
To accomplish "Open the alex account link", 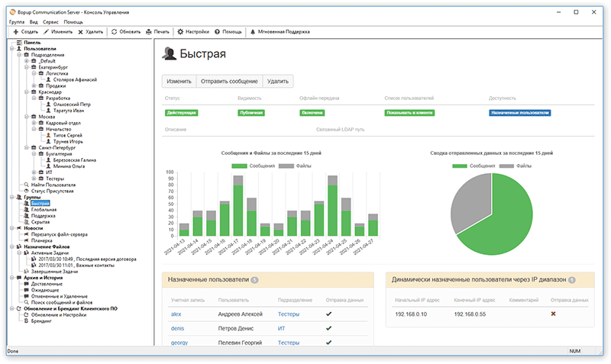I will click(176, 313).
